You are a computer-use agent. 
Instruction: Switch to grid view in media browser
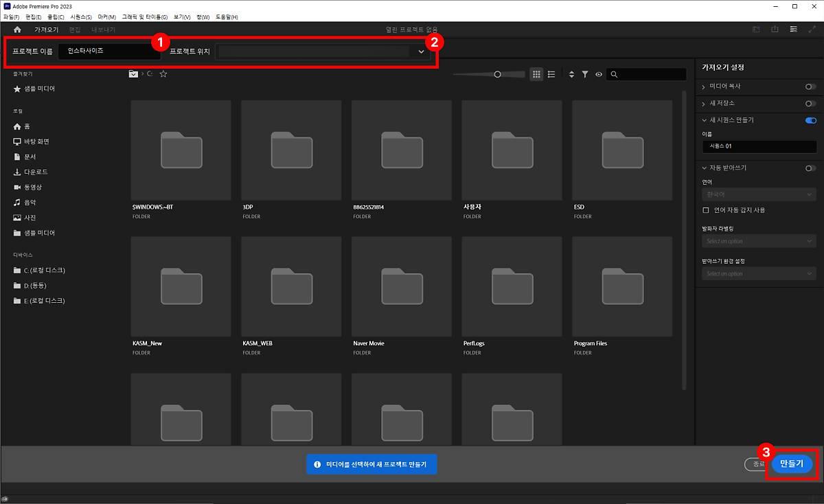[536, 74]
